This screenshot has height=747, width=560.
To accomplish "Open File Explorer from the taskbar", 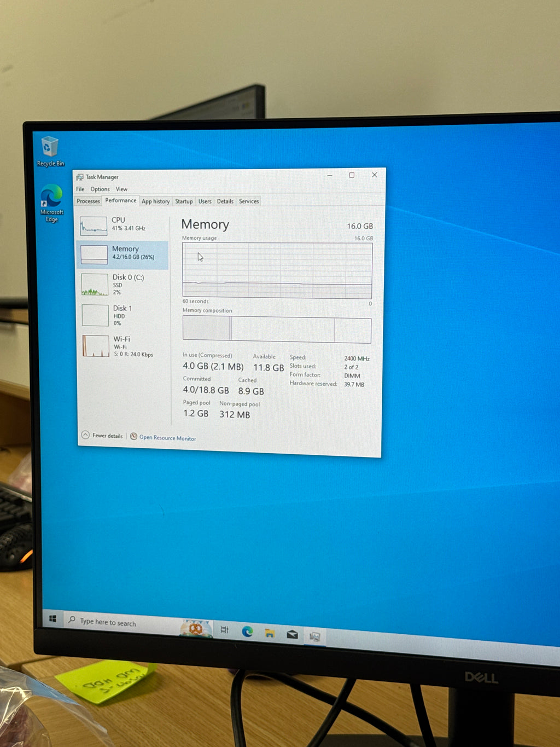I will [x=270, y=633].
